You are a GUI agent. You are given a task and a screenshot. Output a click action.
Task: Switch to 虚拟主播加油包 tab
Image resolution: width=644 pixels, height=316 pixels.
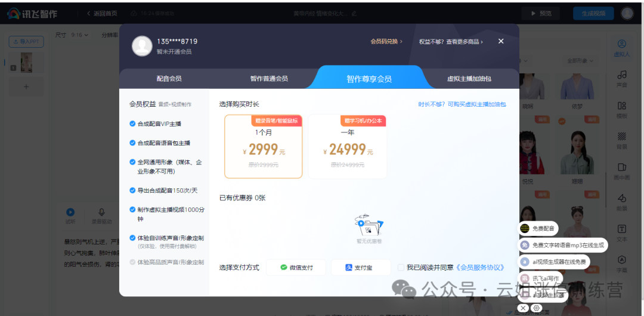point(469,79)
